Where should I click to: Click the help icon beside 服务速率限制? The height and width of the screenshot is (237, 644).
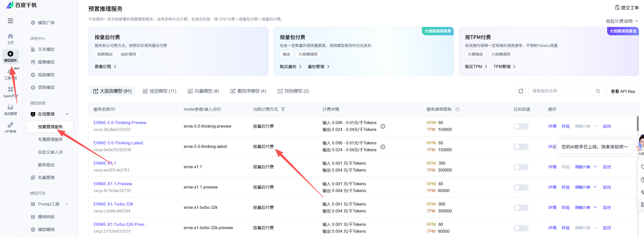(x=458, y=109)
